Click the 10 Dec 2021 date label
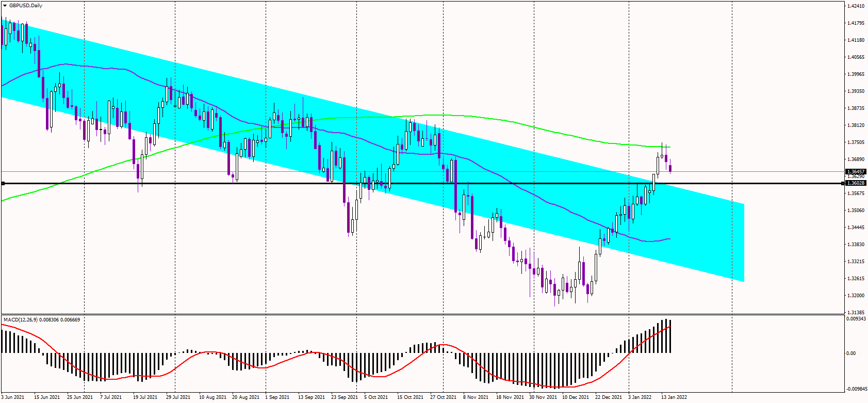Image resolution: width=868 pixels, height=403 pixels. point(576,397)
